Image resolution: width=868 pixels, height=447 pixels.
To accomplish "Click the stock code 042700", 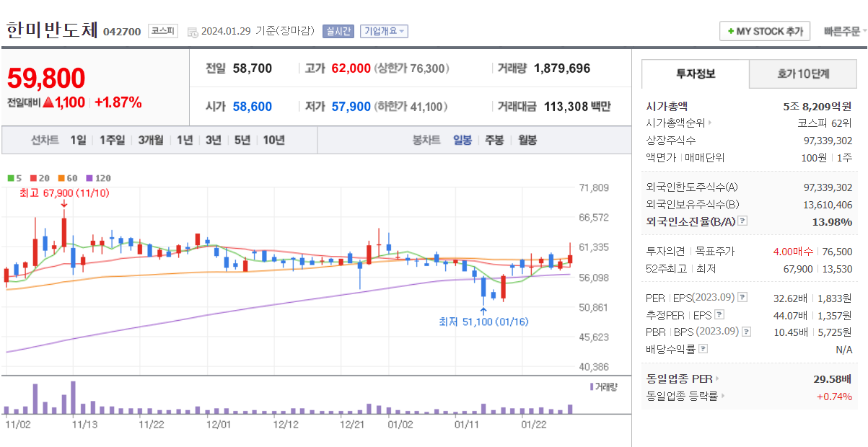I will pos(122,32).
